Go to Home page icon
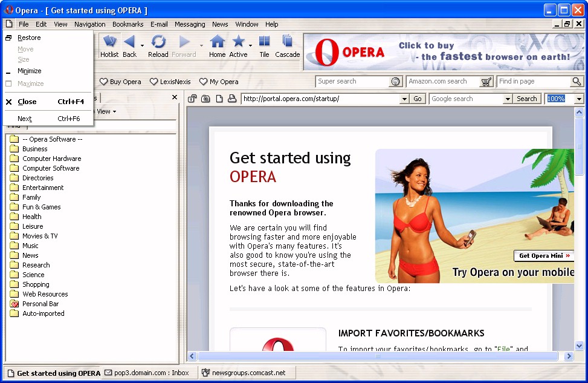588x383 pixels. [x=217, y=41]
